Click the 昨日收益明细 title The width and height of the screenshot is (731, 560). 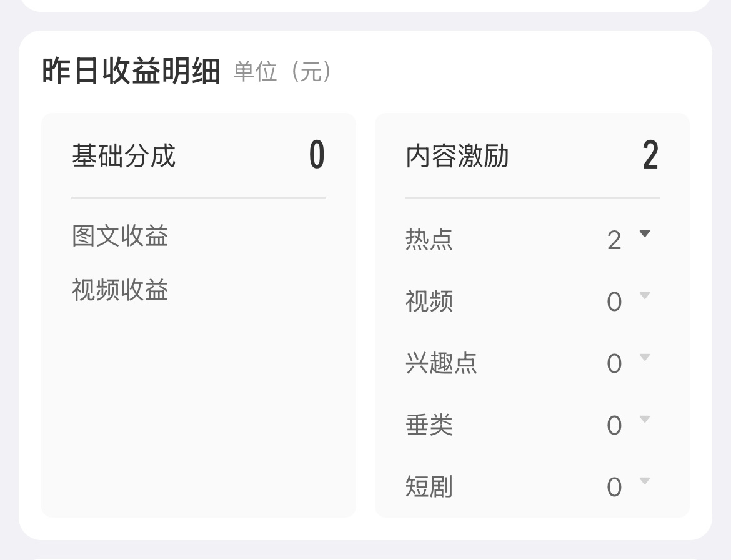(x=131, y=71)
